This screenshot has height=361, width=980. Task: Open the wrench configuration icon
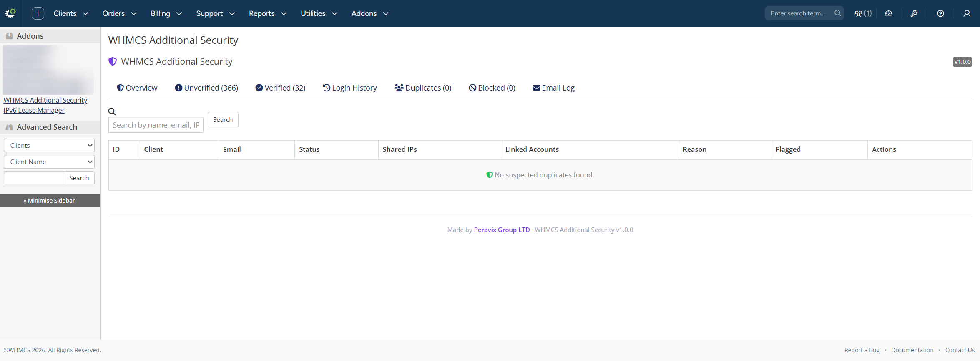click(914, 13)
